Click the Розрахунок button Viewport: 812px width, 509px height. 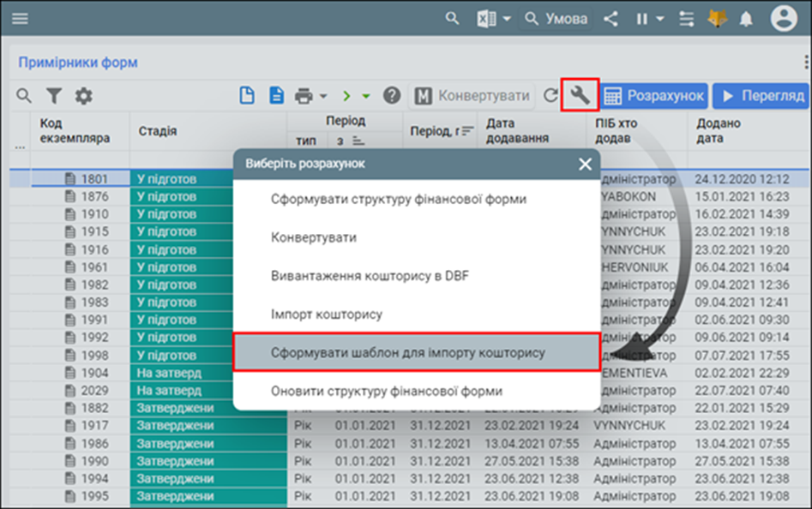click(653, 96)
